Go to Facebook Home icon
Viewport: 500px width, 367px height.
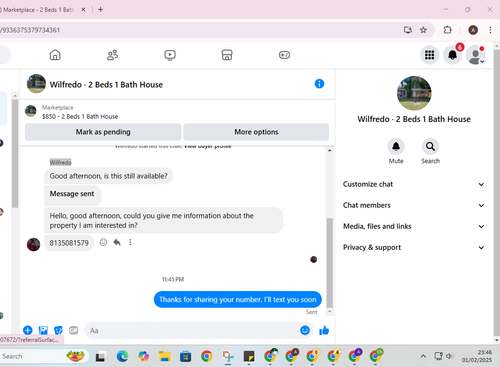click(x=55, y=55)
